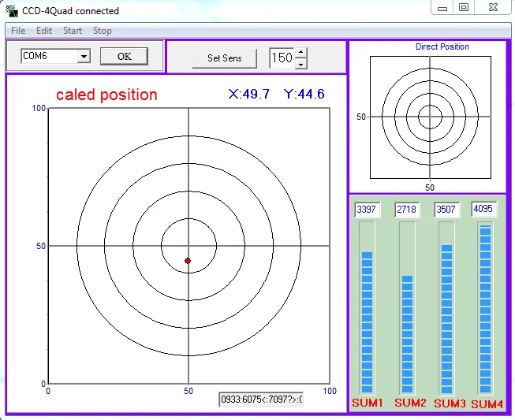Click the SUM1 value field showing 3397
The image size is (515, 420).
coord(368,210)
